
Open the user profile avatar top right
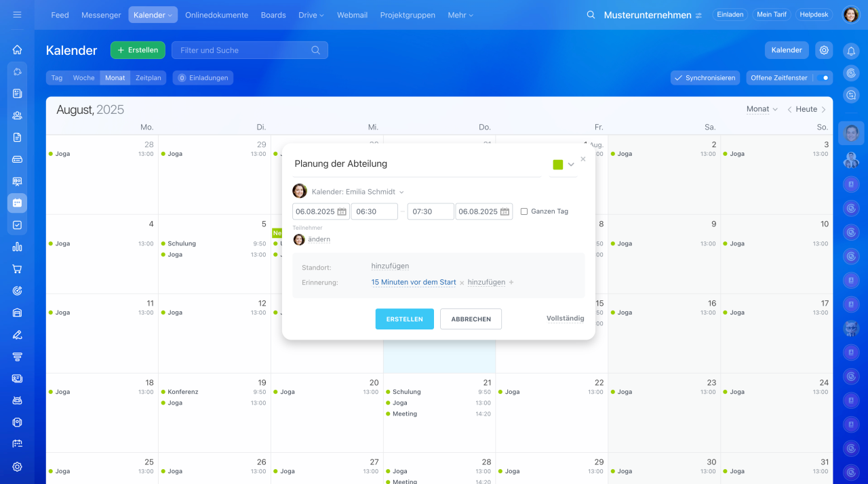[x=851, y=15]
